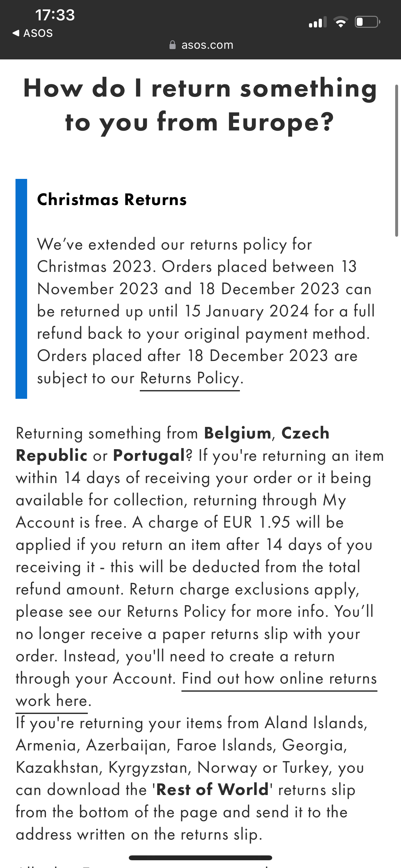Tap the bold 'Czech' text
The width and height of the screenshot is (401, 868).
(305, 433)
